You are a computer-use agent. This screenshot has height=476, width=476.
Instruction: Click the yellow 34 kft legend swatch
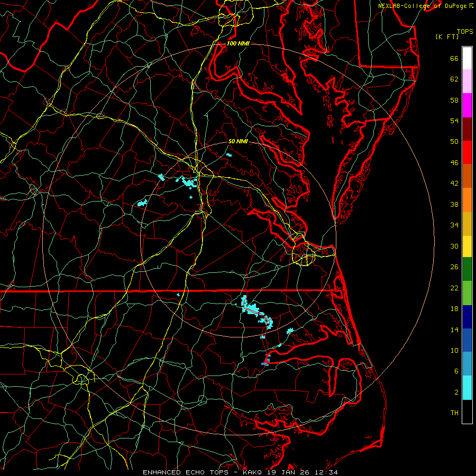467,246
